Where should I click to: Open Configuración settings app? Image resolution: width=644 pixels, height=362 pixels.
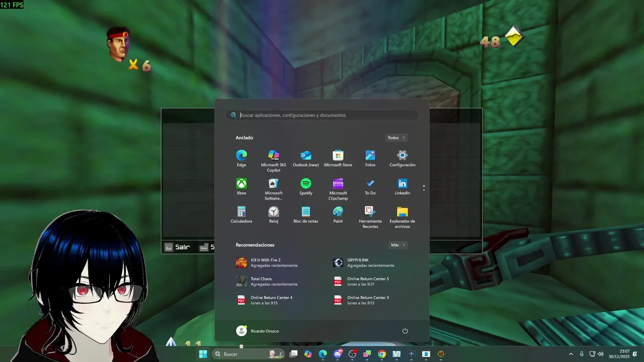(403, 158)
